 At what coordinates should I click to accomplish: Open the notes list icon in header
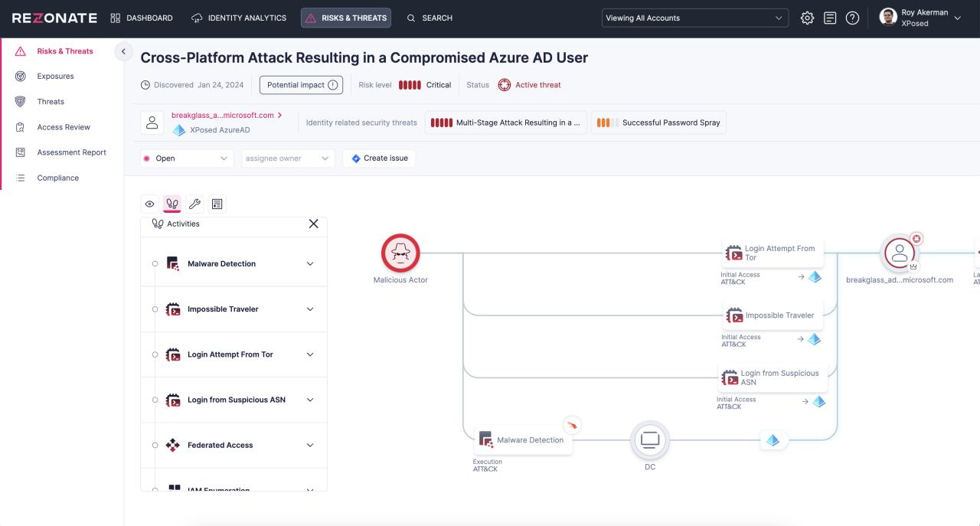pyautogui.click(x=830, y=18)
